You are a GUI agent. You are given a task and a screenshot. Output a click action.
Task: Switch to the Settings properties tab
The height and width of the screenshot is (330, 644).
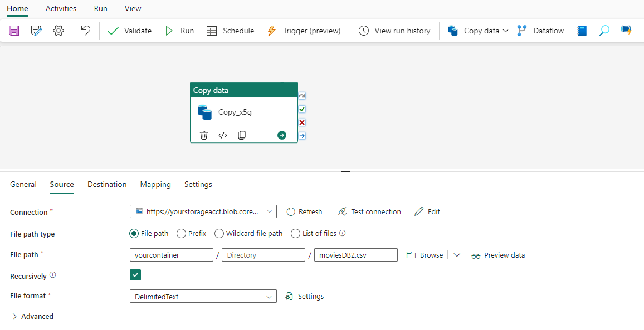coord(198,184)
